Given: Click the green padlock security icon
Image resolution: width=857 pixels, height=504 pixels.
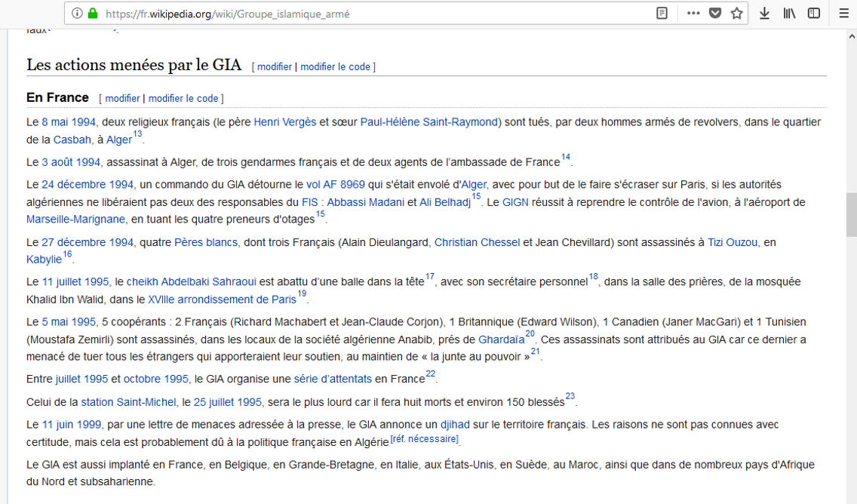Looking at the screenshot, I should (93, 13).
